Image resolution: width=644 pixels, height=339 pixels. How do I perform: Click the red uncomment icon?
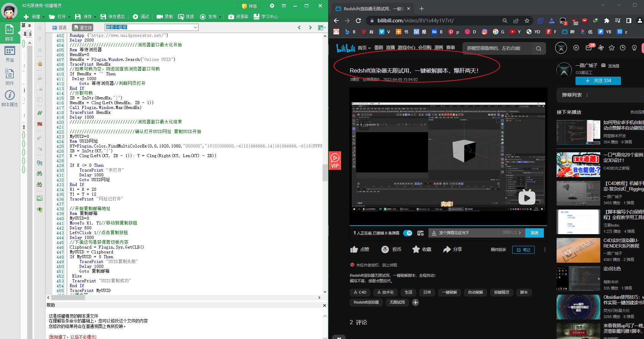[40, 124]
